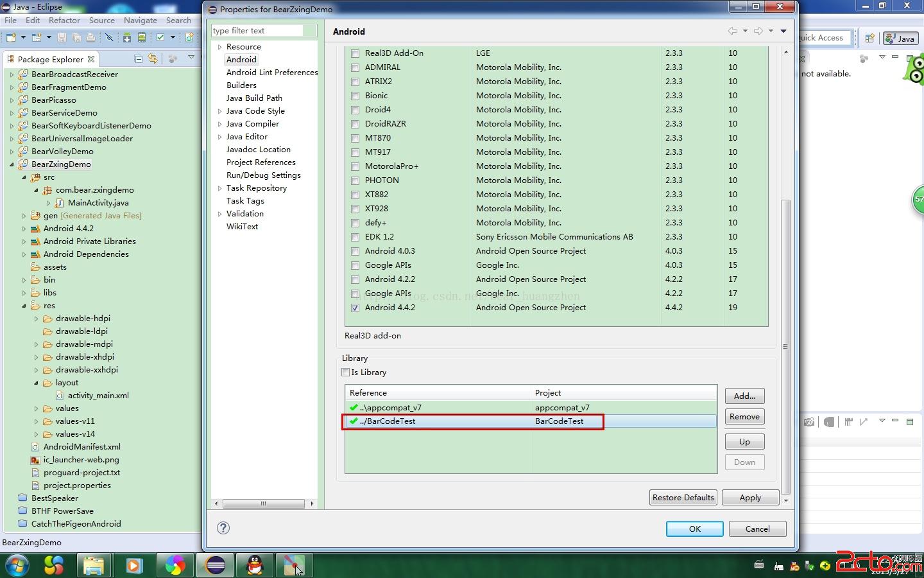
Task: Click back arrow in Android properties header
Action: click(x=732, y=31)
